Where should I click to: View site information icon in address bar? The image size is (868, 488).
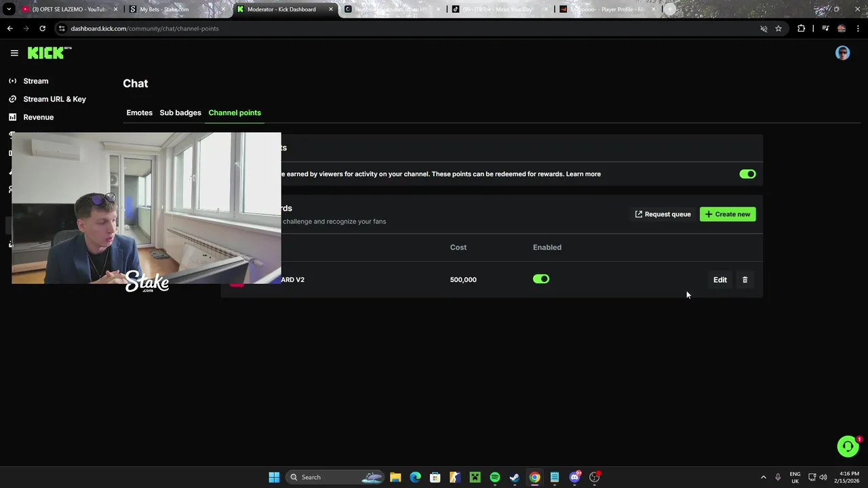(x=62, y=28)
